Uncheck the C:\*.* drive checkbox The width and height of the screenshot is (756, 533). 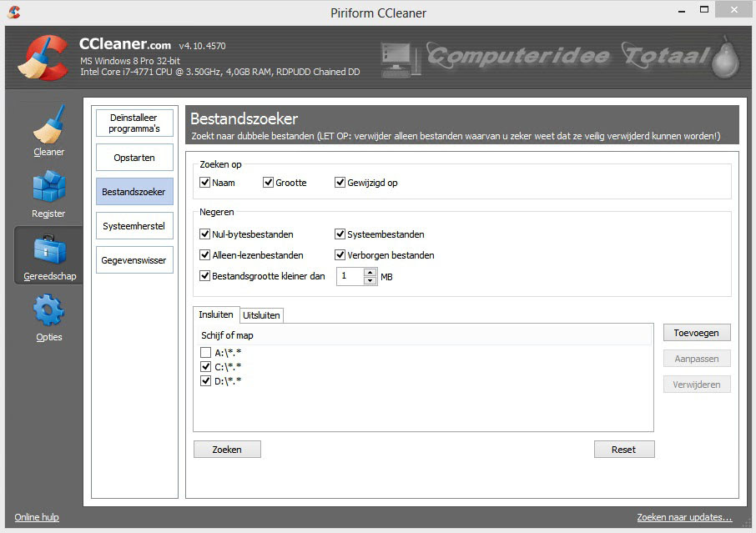(x=206, y=367)
